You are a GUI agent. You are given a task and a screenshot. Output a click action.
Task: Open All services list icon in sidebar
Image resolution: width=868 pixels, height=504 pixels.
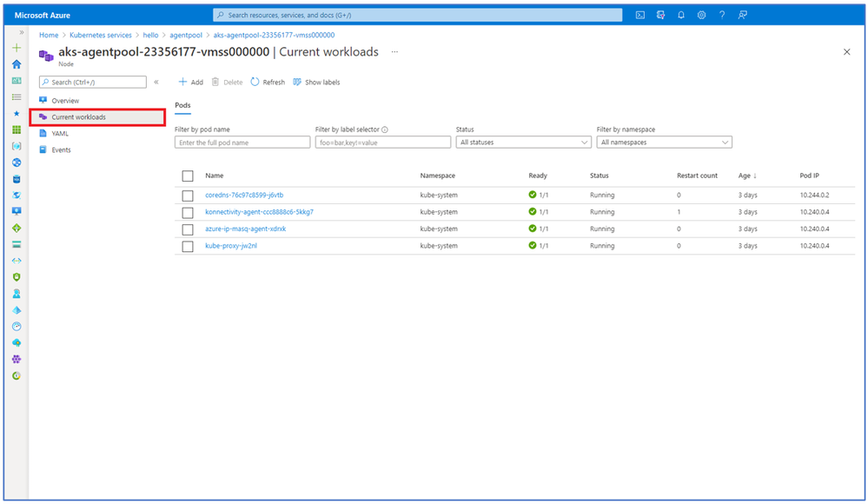point(17,97)
